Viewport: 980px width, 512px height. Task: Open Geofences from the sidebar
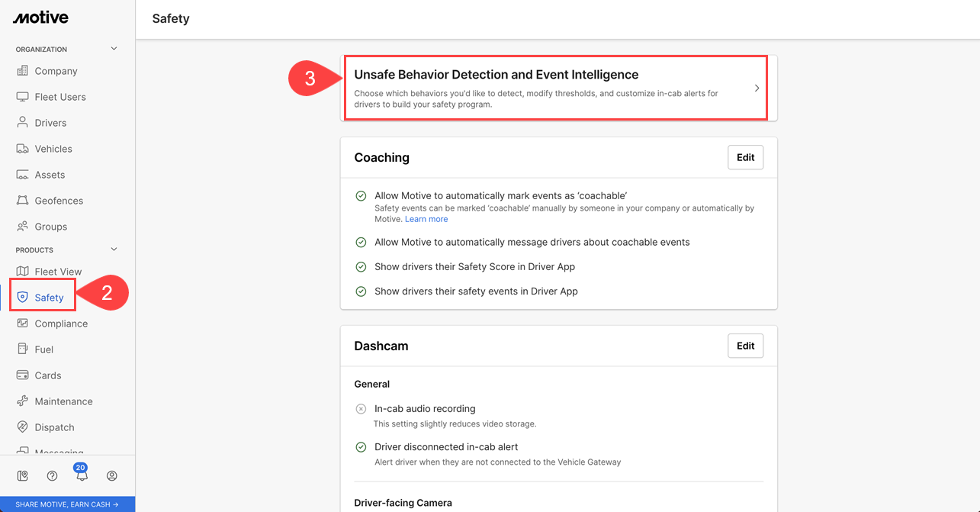coord(59,201)
